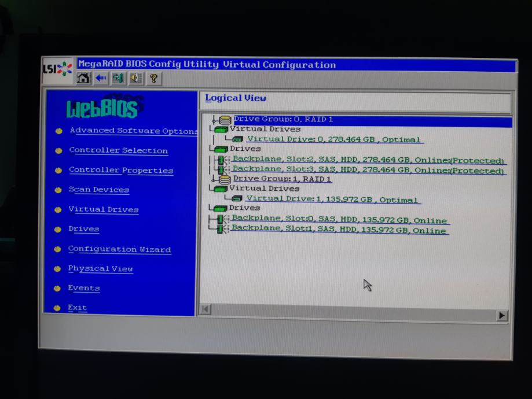Click the Slot:1 drive icon

tap(222, 229)
